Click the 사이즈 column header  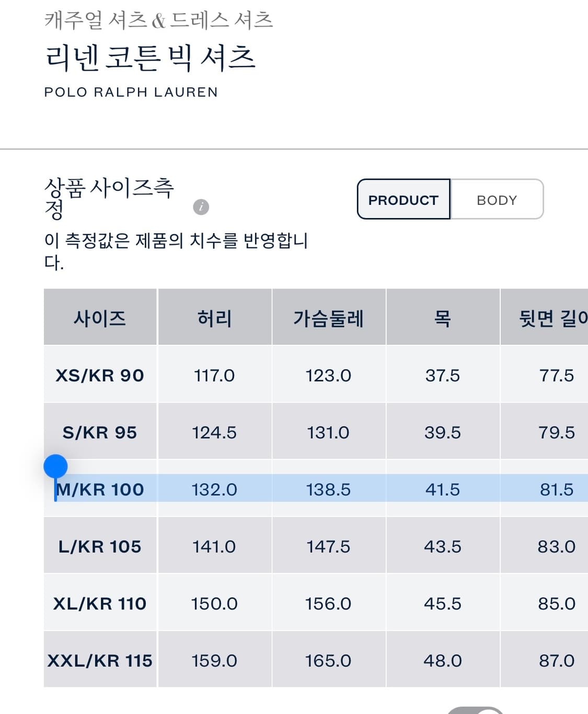(x=100, y=318)
